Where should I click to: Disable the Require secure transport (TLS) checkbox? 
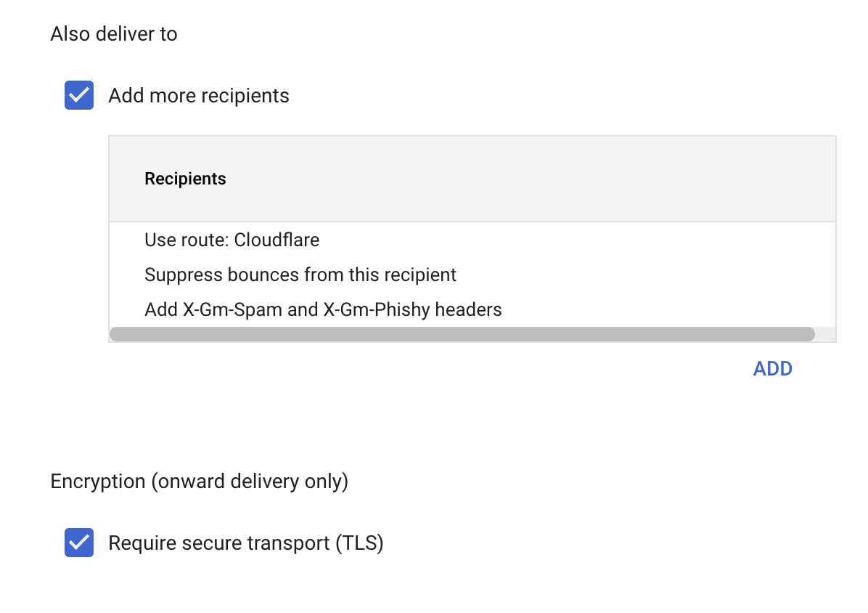point(79,543)
